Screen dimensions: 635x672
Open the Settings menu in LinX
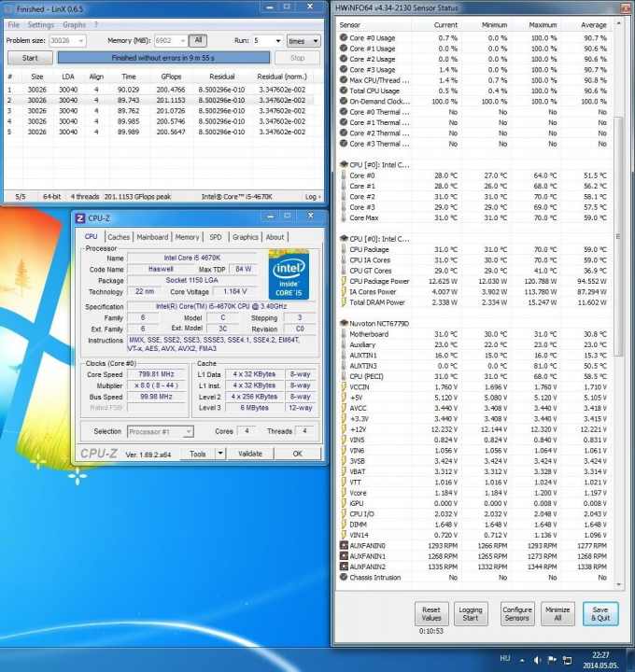click(41, 25)
